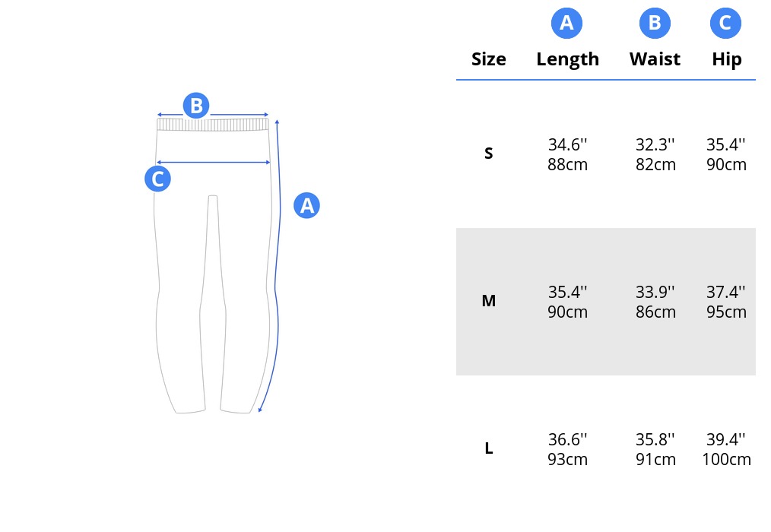Viewport: 771px width, 532px height.
Task: Click the 100cm hip value for size L
Action: coord(726,459)
